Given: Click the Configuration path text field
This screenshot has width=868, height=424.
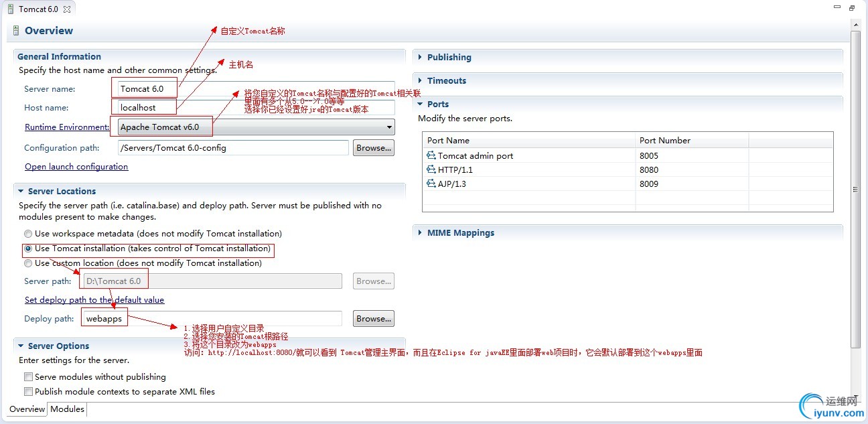Looking at the screenshot, I should coord(233,148).
